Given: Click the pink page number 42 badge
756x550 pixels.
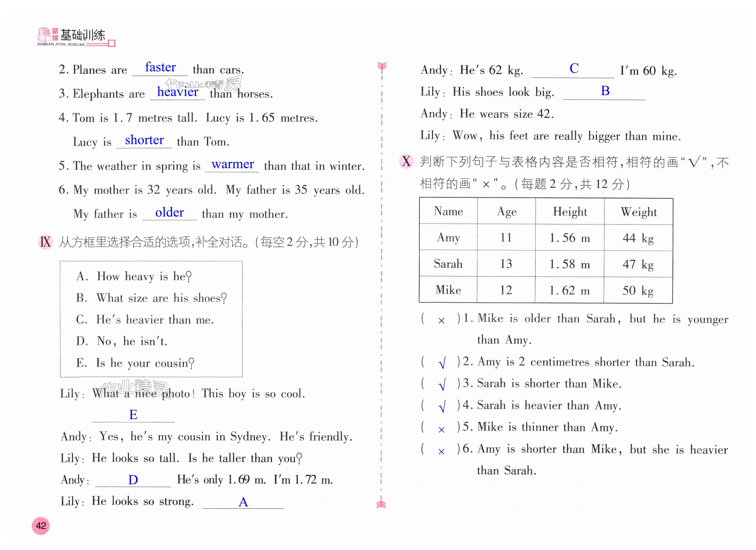Looking at the screenshot, I should click(x=41, y=525).
